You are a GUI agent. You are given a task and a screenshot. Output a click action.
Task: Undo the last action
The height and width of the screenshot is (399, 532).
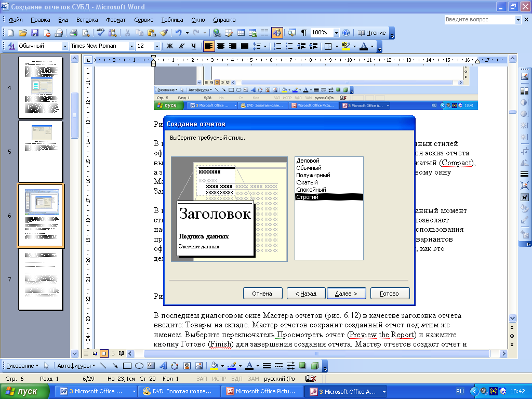tap(179, 33)
